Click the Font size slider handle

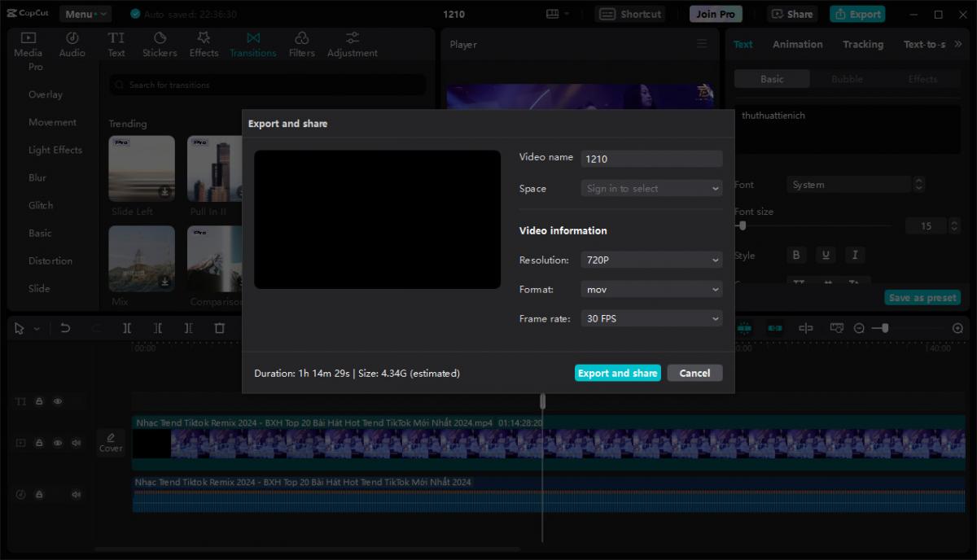click(x=743, y=225)
